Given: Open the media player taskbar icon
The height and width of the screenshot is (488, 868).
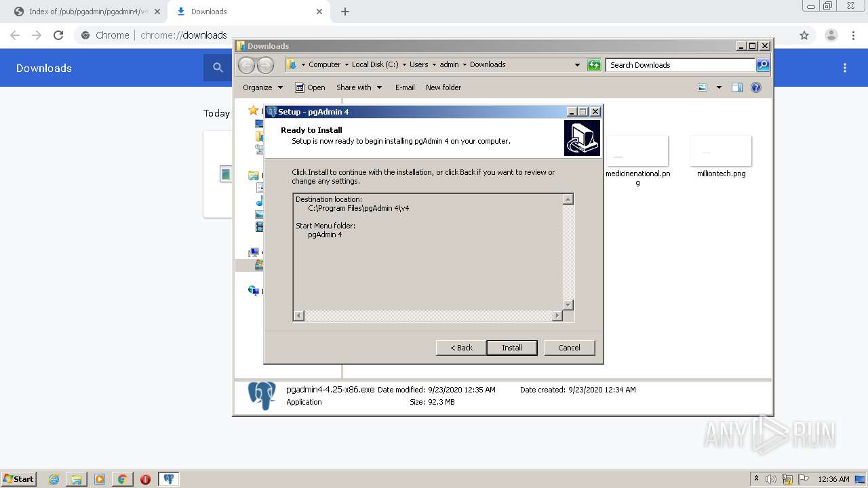Looking at the screenshot, I should click(x=100, y=479).
